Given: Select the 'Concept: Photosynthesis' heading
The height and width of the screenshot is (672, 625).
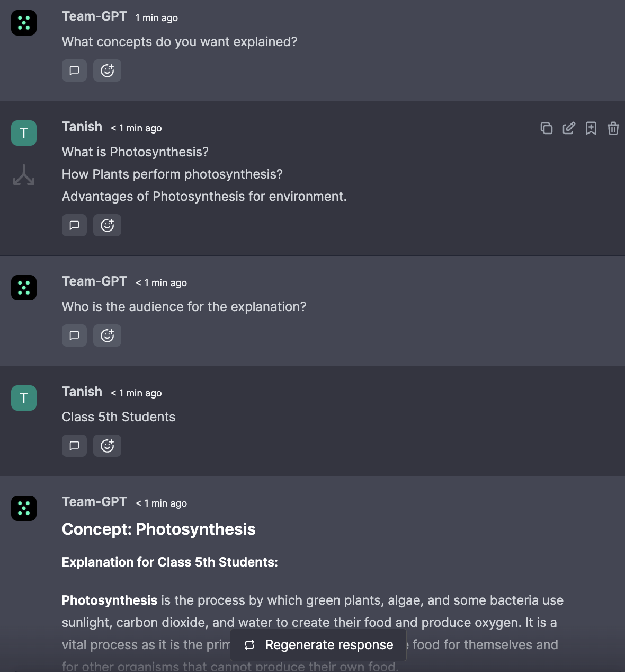Looking at the screenshot, I should click(x=159, y=529).
